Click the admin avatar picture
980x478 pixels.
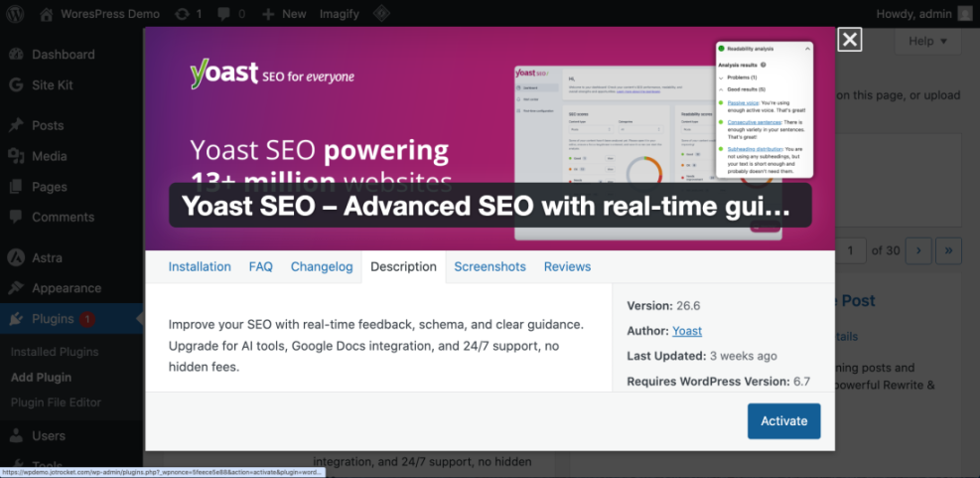click(x=965, y=14)
